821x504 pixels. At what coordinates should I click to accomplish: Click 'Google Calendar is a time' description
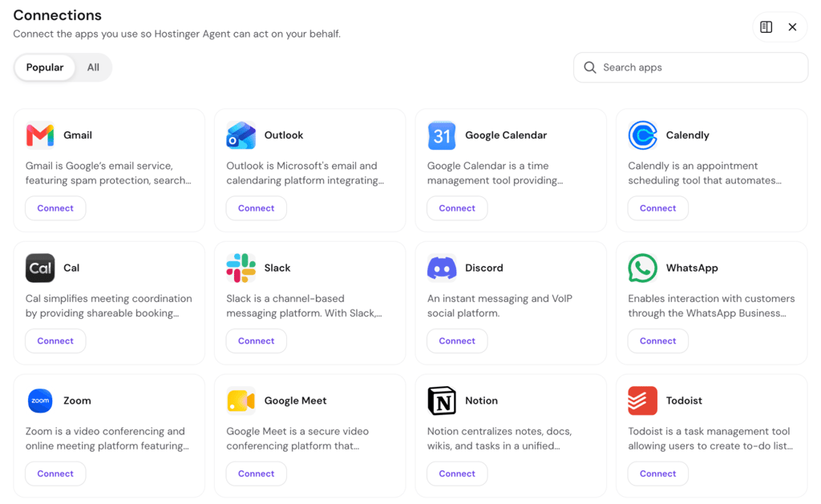(495, 173)
